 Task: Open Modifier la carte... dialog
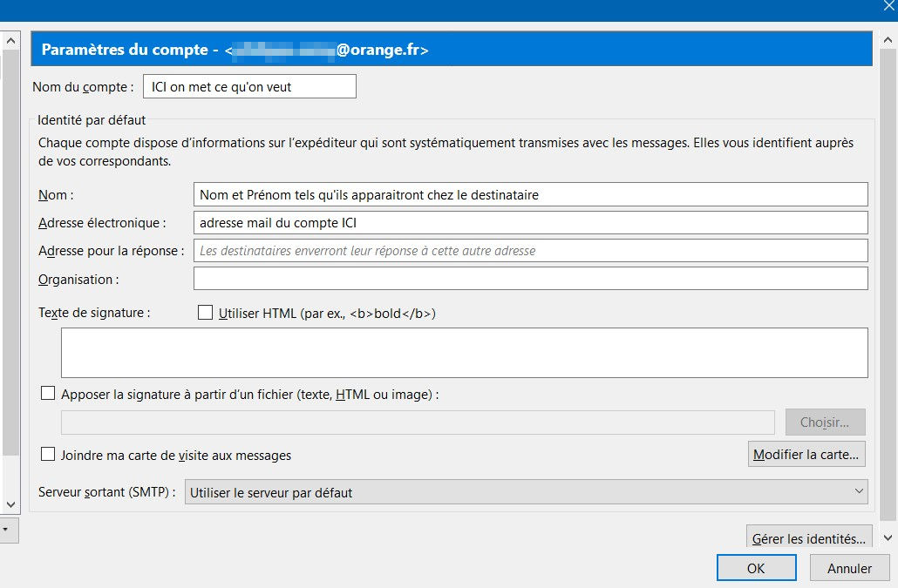pyautogui.click(x=806, y=454)
